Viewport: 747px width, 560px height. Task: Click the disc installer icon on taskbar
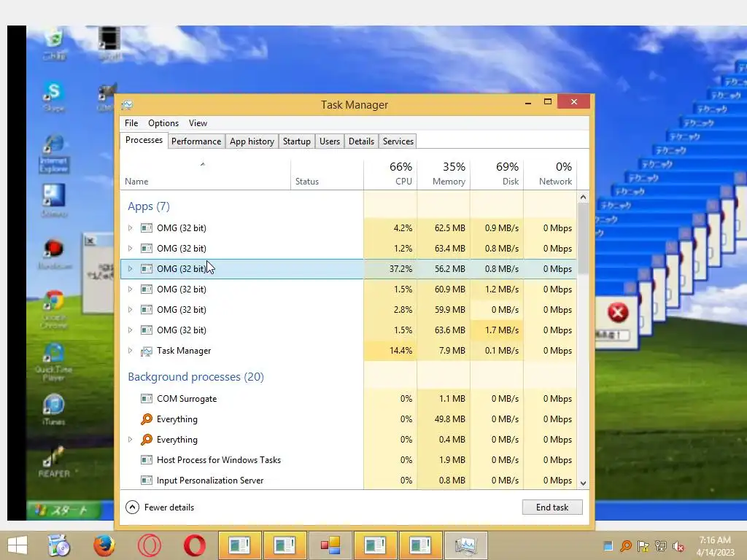[59, 545]
